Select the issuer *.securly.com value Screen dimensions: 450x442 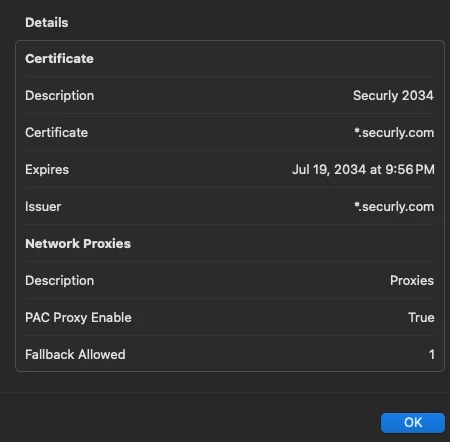click(394, 207)
